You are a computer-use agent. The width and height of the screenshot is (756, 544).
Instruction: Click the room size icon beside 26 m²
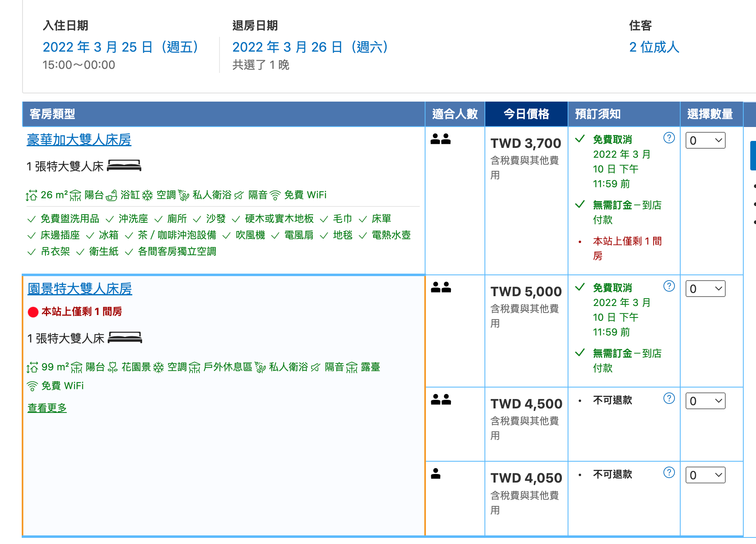pos(32,196)
